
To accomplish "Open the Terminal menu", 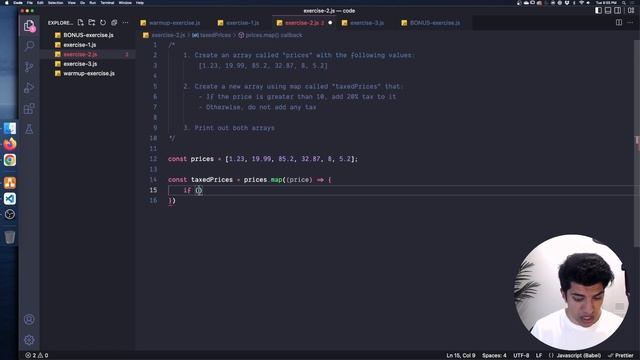I will tap(107, 2).
